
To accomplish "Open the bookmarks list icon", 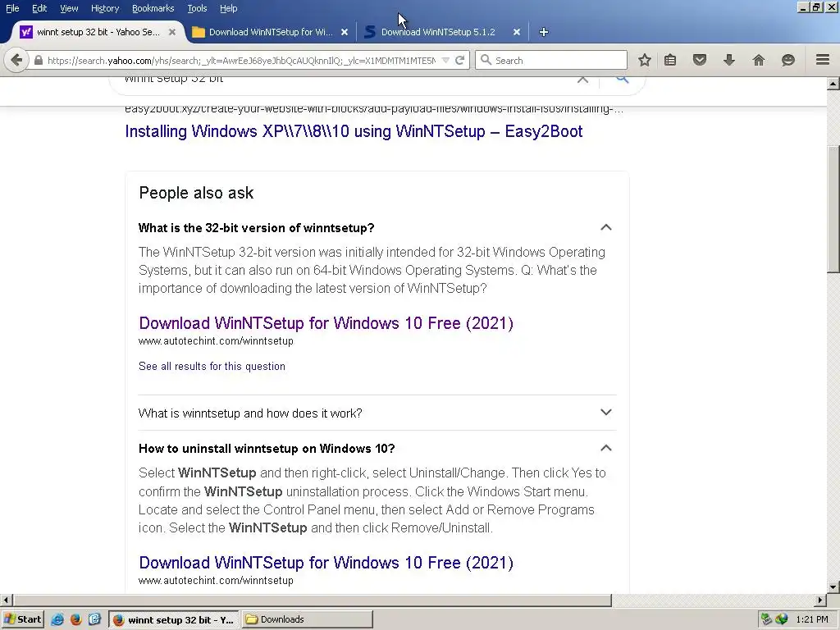I will coord(670,60).
